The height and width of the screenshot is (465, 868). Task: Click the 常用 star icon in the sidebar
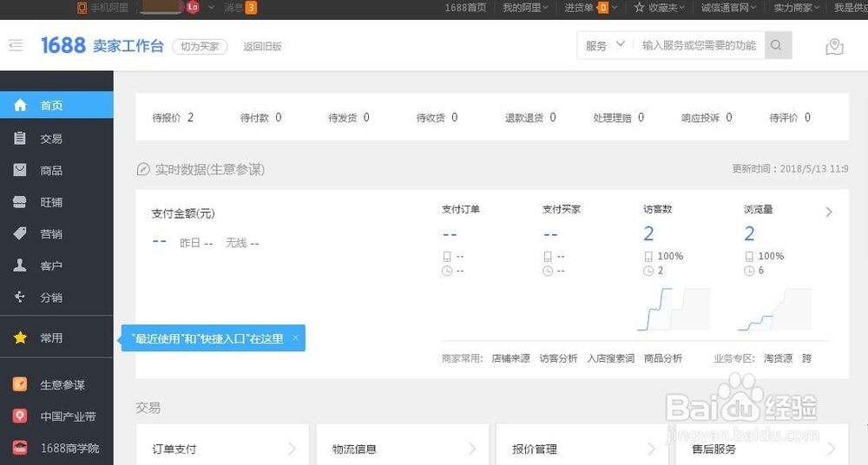(x=20, y=337)
